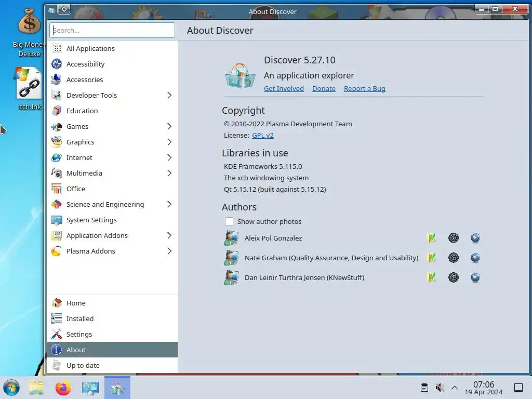Click the Office category icon
This screenshot has height=399, width=532.
coord(57,189)
